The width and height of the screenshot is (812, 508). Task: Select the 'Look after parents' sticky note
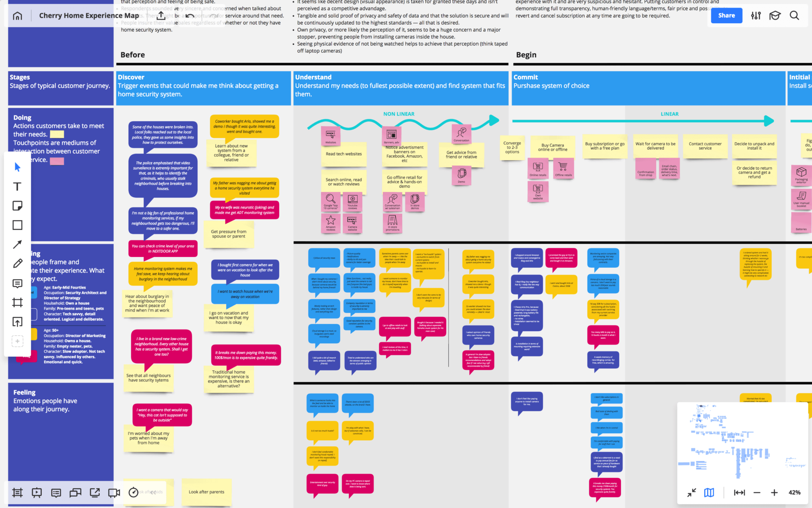point(206,492)
